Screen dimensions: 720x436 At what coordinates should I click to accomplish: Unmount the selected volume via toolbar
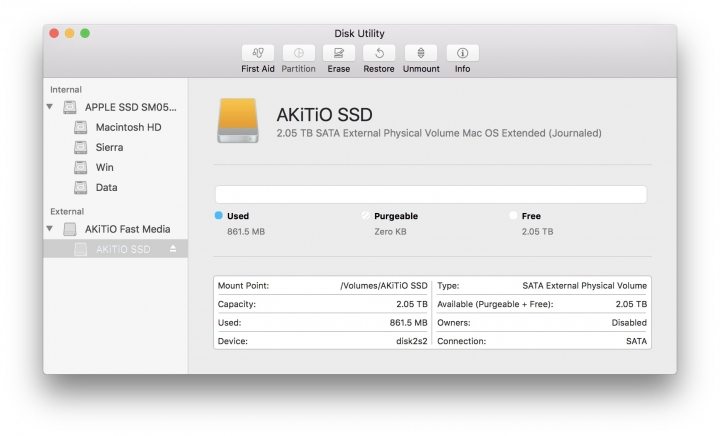tap(421, 53)
